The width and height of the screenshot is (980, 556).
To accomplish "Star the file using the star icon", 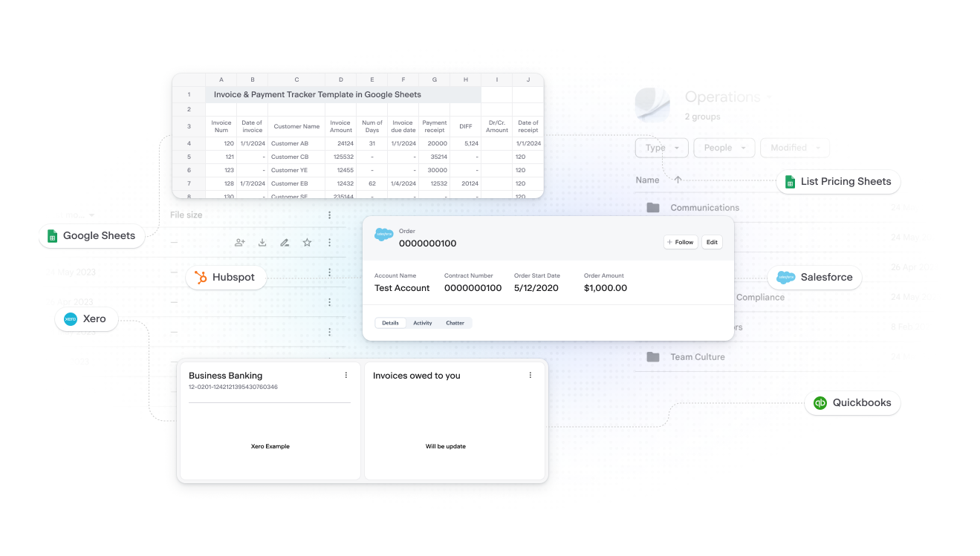I will [x=307, y=242].
